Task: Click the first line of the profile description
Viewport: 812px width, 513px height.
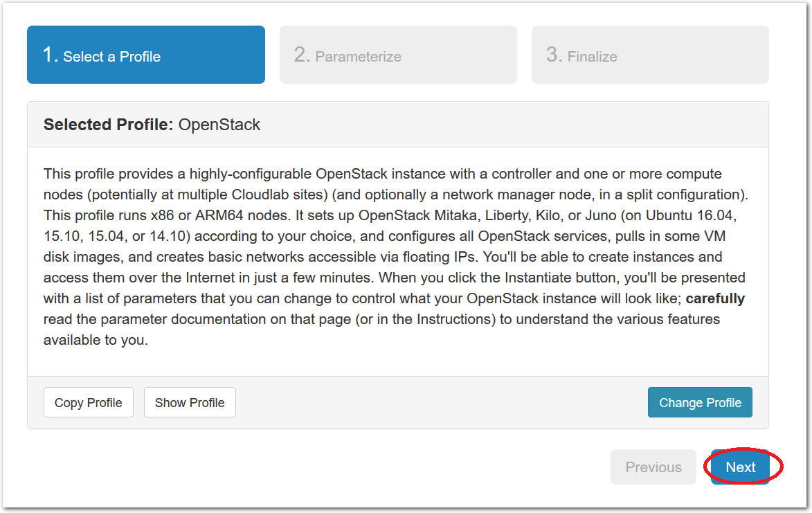Action: 383,174
